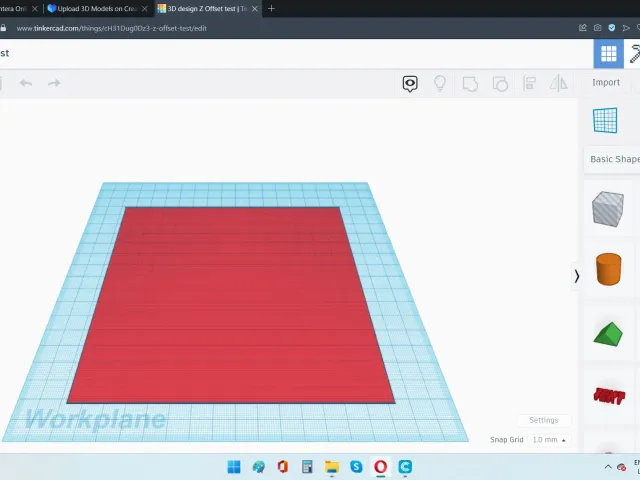
Task: Close the 3D design Z Offset test tab
Action: (255, 9)
